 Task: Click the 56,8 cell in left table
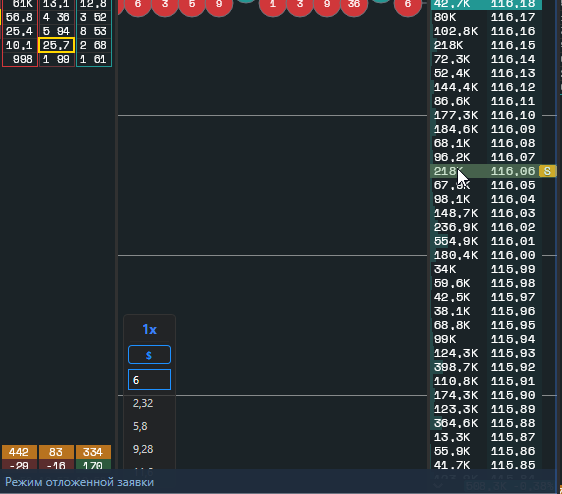pos(20,17)
